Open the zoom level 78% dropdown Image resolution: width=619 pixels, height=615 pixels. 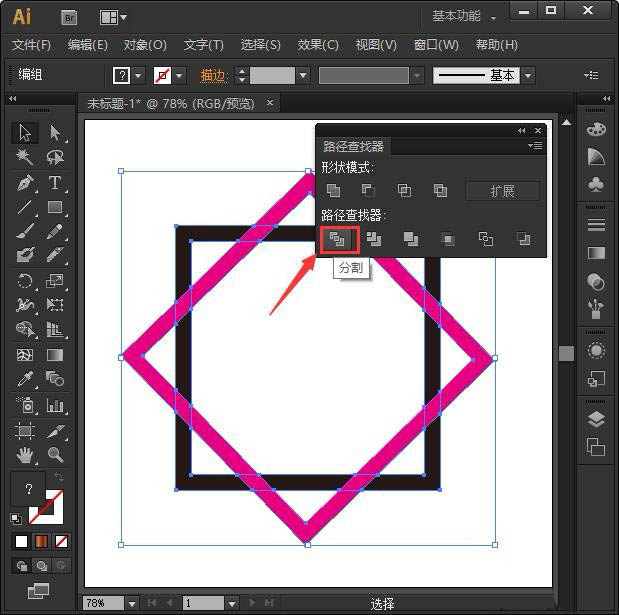tap(132, 604)
